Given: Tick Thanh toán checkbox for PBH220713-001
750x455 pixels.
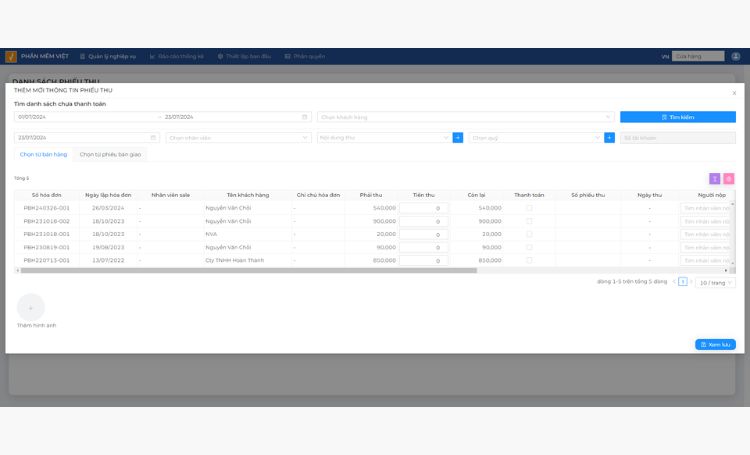Looking at the screenshot, I should (x=529, y=260).
